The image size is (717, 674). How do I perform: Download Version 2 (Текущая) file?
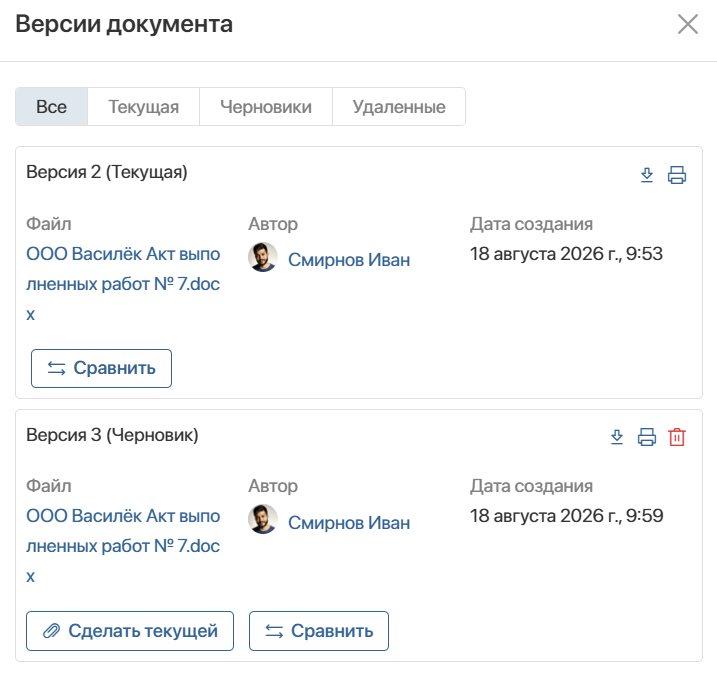(x=647, y=175)
